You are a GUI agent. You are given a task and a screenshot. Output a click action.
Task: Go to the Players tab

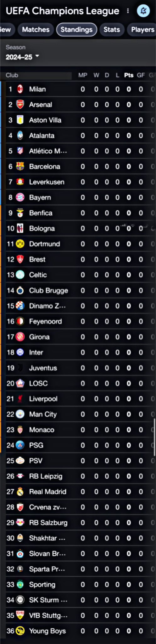coord(142,30)
